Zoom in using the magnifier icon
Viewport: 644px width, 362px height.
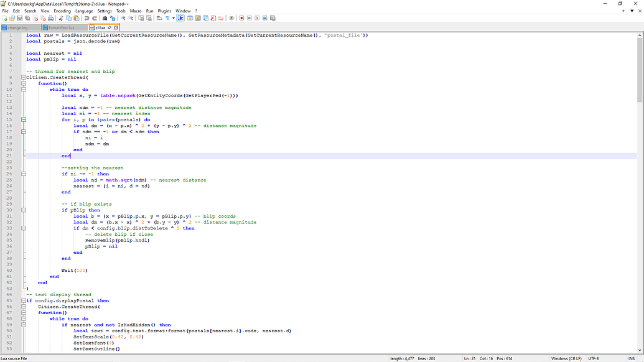(123, 18)
